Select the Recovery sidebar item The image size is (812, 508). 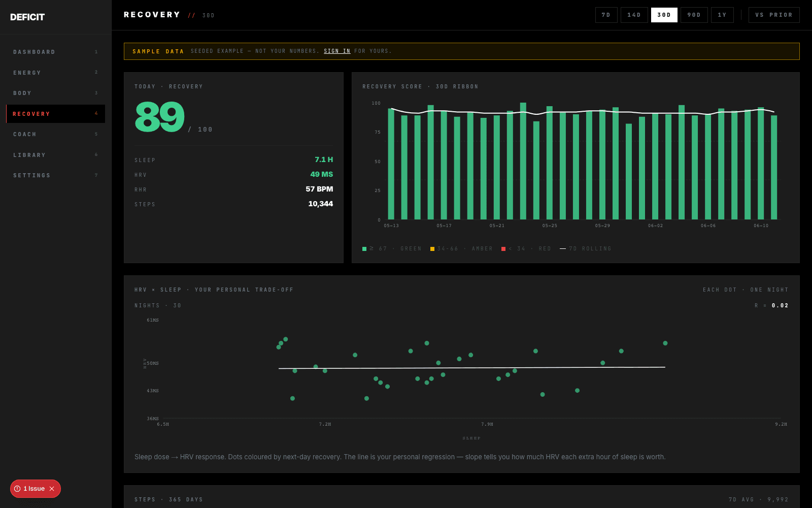(56, 114)
